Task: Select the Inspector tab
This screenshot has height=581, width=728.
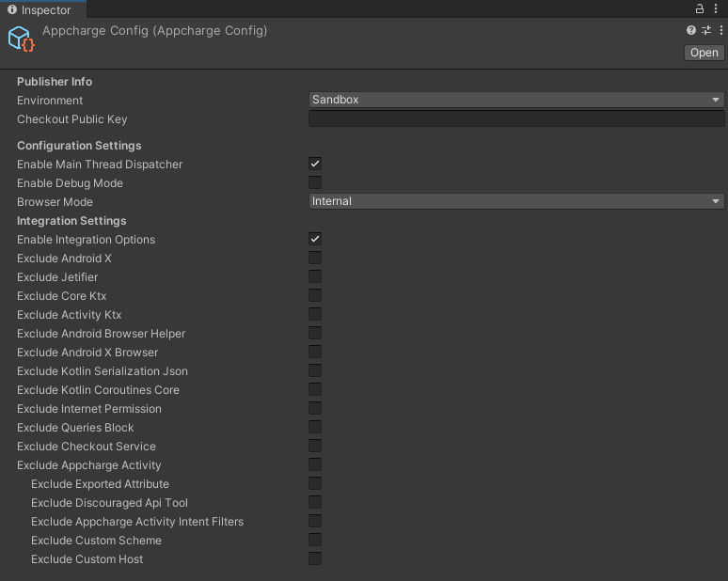Action: click(x=43, y=9)
